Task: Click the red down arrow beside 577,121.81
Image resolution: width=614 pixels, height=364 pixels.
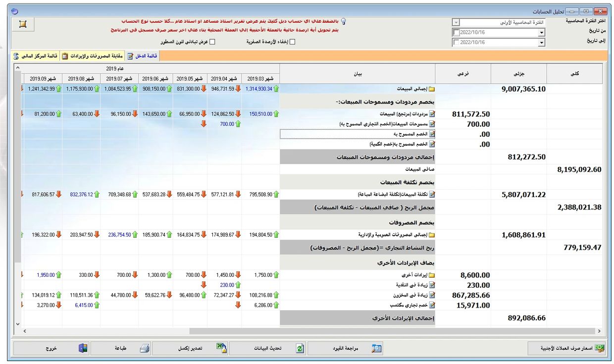Action: (238, 195)
